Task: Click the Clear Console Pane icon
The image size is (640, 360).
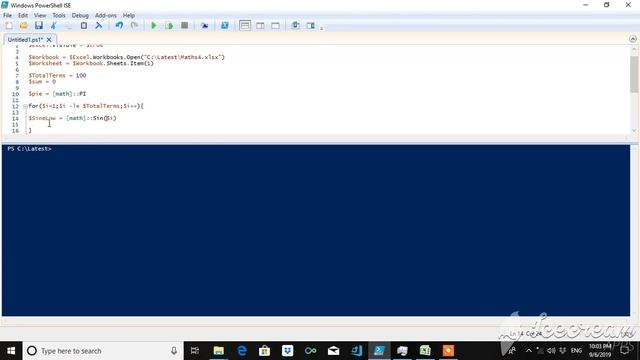Action: [x=98, y=25]
